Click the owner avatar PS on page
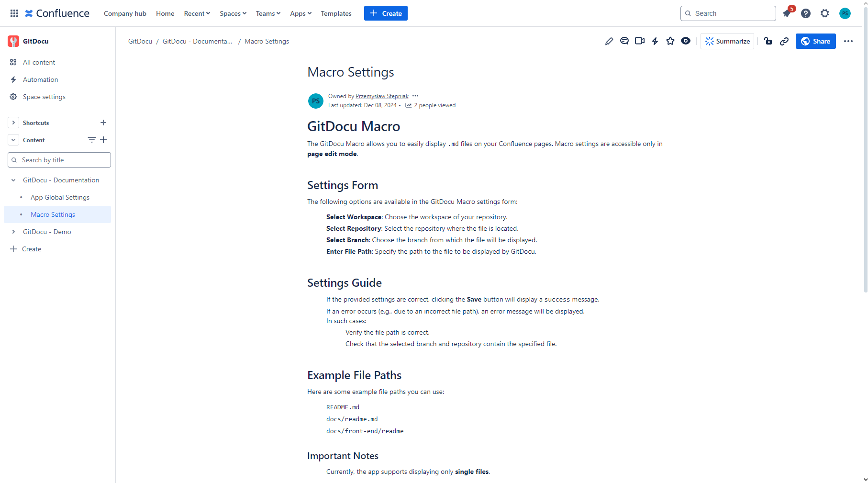 coord(316,101)
